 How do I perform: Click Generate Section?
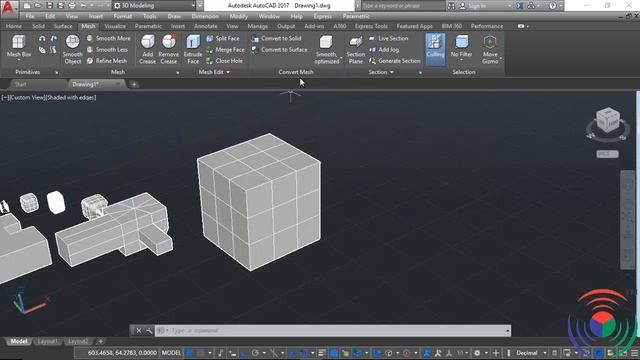pyautogui.click(x=395, y=61)
